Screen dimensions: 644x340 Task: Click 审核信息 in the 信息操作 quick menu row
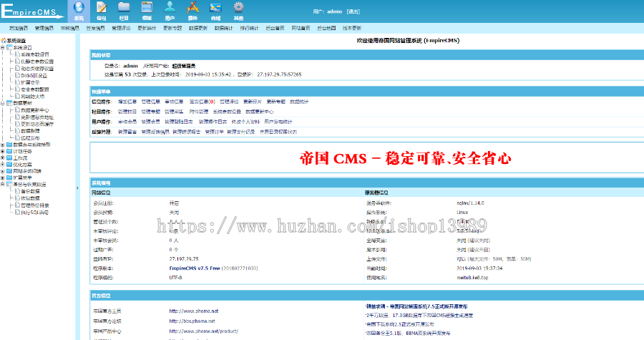(174, 102)
